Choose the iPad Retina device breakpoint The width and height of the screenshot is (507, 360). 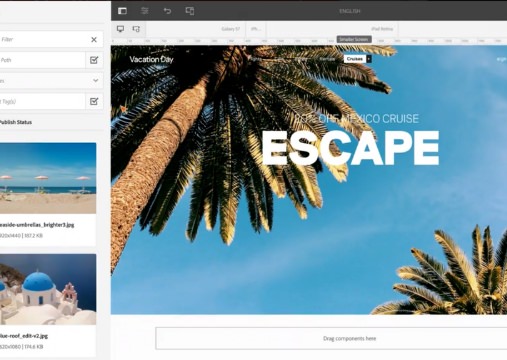coord(382,29)
